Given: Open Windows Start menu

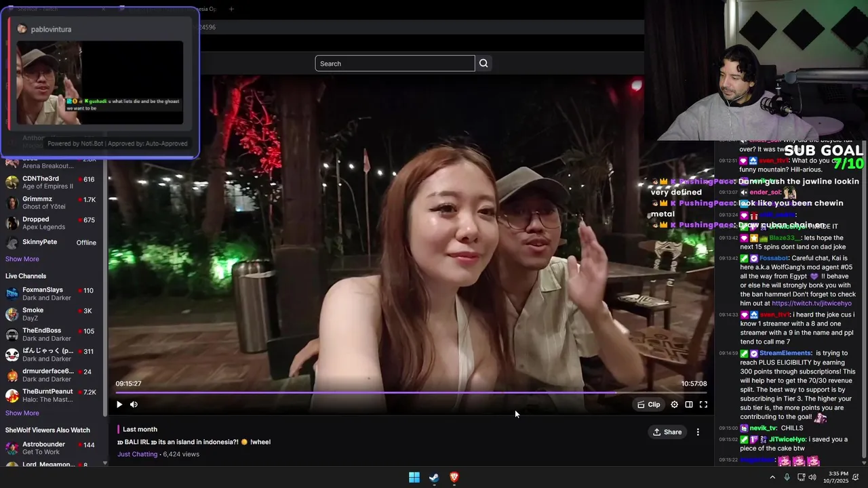Looking at the screenshot, I should tap(414, 477).
